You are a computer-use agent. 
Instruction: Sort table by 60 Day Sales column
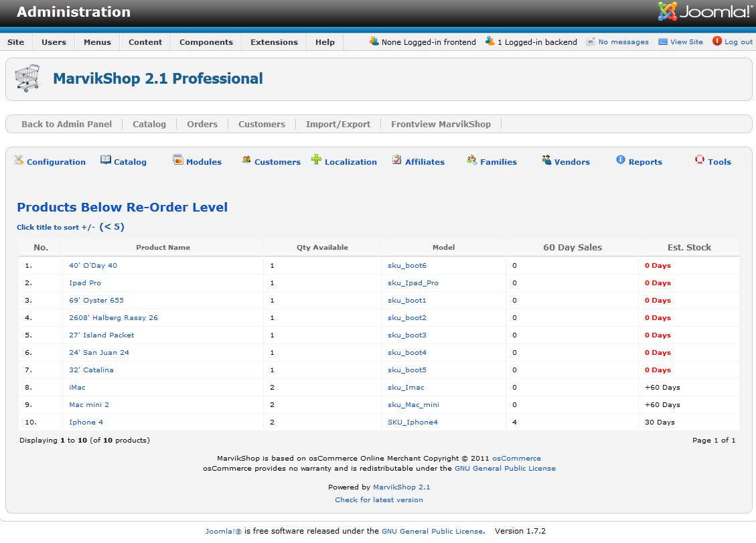[x=573, y=247]
